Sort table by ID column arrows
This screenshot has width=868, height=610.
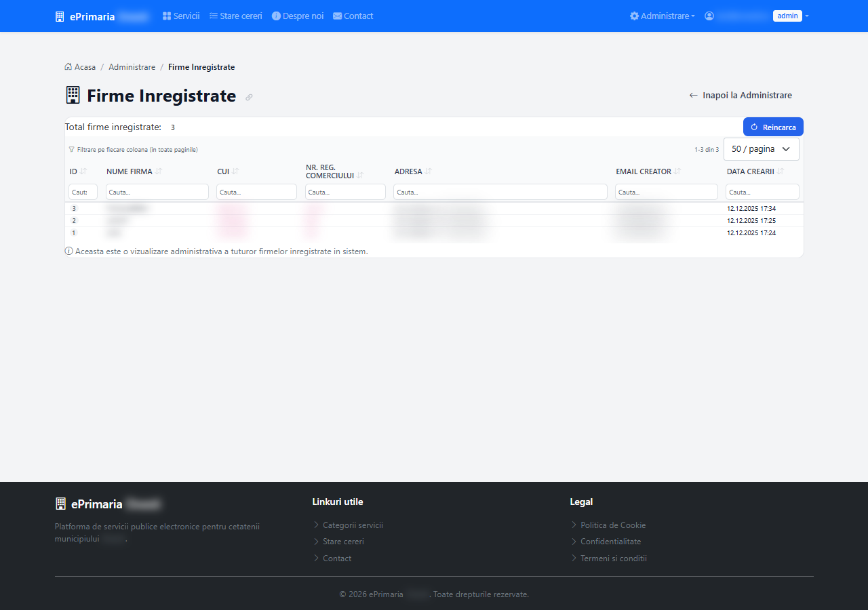point(83,171)
